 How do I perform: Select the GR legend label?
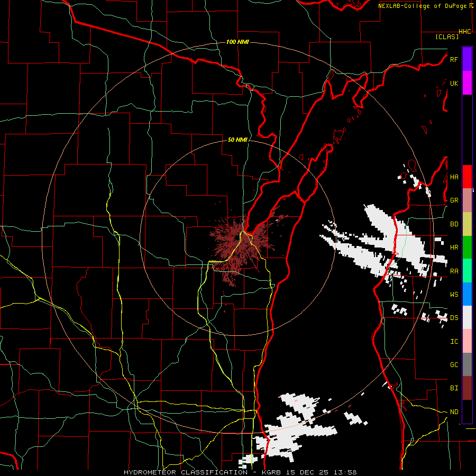coord(454,200)
